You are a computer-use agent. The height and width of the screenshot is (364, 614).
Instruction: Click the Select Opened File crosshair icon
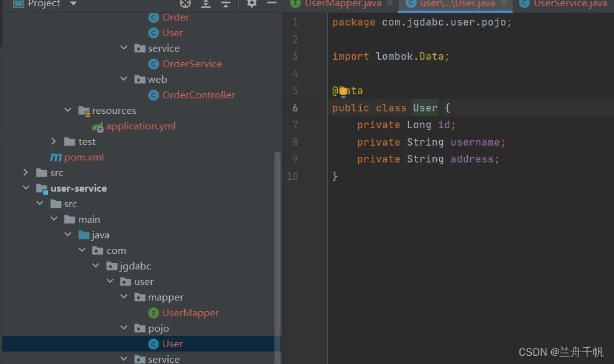[x=185, y=4]
